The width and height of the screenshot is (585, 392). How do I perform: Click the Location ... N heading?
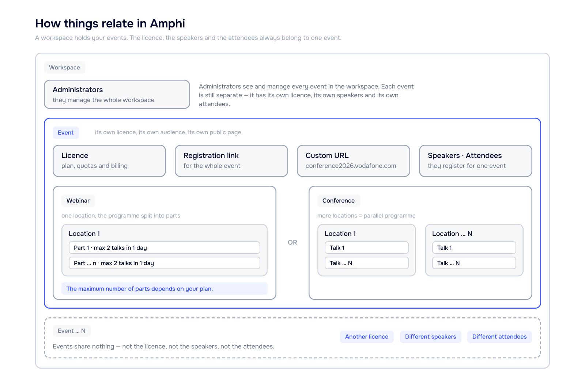point(452,234)
